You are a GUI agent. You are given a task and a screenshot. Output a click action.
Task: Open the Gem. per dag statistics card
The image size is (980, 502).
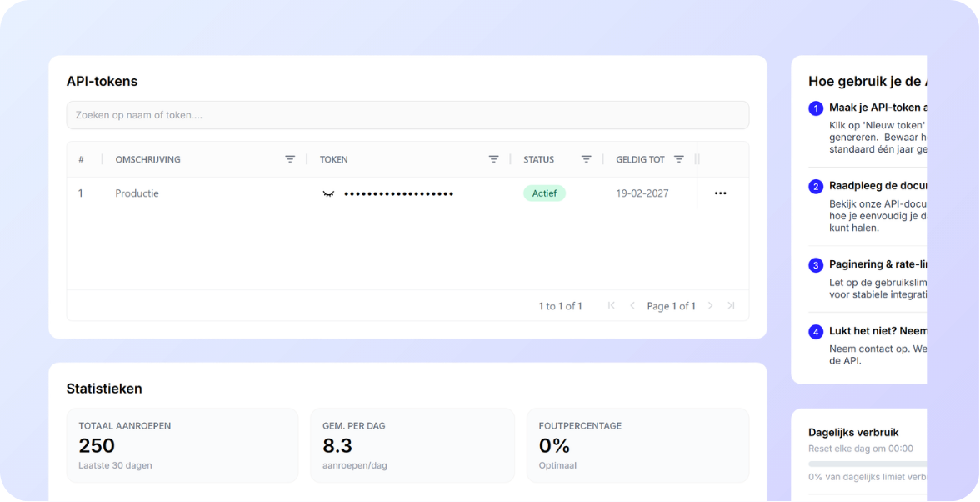[412, 445]
